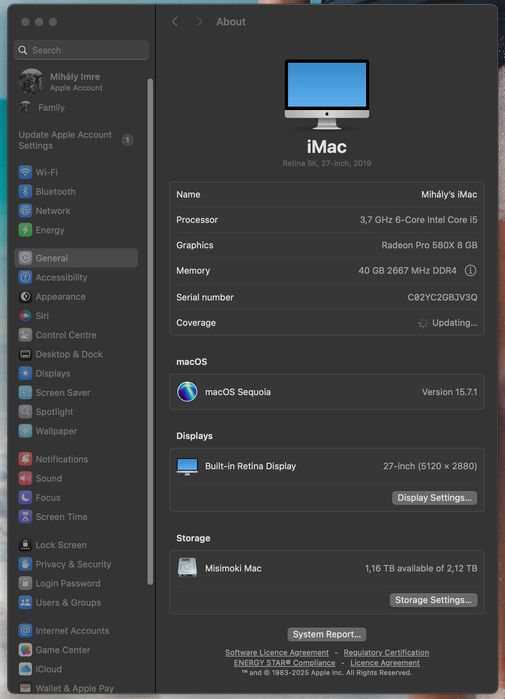This screenshot has height=699, width=505.
Task: Open ENERGY STAR Compliance link
Action: (x=284, y=663)
